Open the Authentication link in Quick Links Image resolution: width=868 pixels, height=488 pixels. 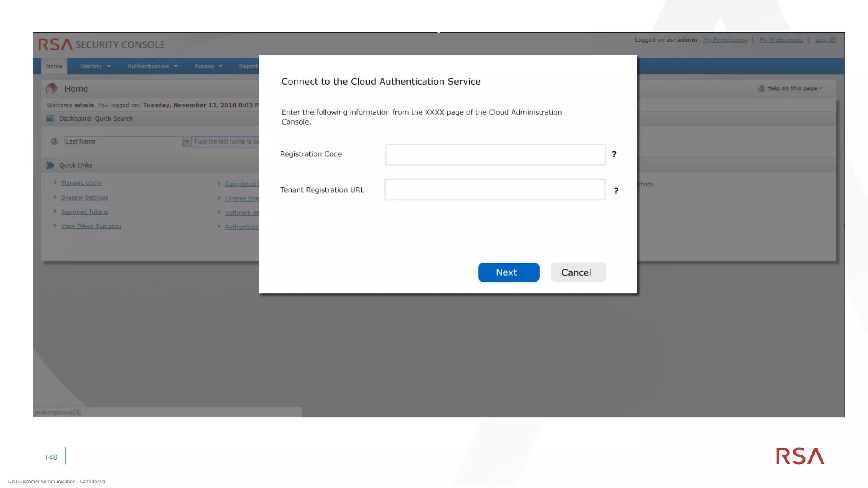point(242,227)
